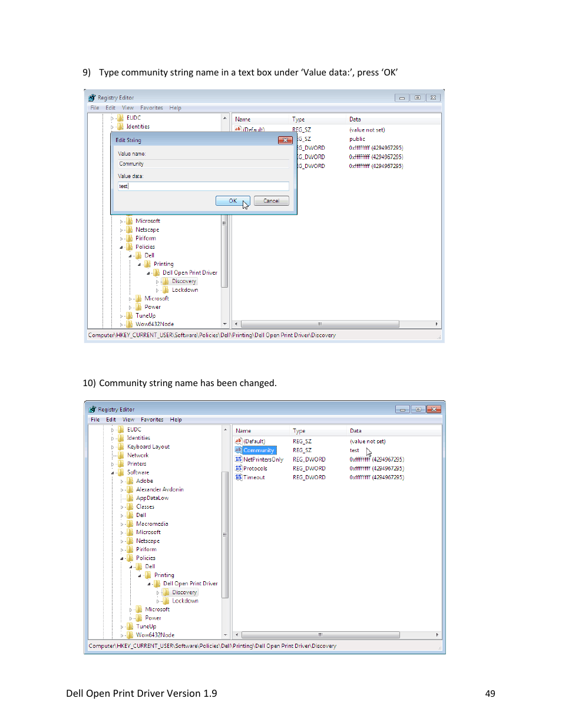Expand the Keyboard Layout node in step 10

[x=113, y=447]
